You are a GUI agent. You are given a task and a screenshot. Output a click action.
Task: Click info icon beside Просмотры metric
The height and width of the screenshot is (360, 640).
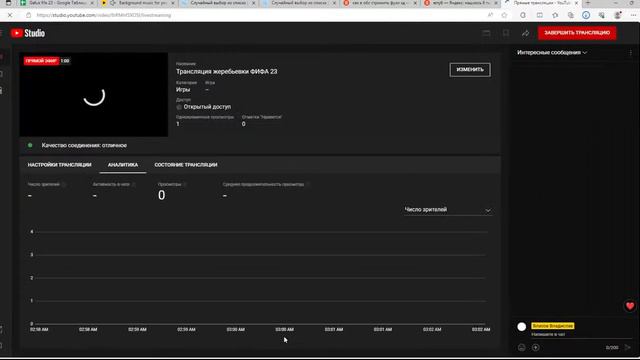tap(185, 184)
